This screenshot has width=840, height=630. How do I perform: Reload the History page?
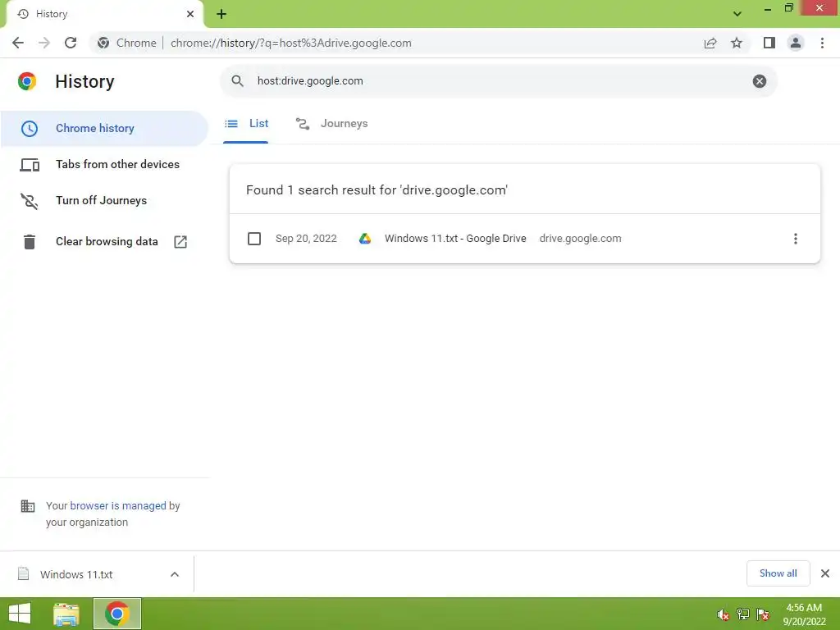click(x=71, y=43)
